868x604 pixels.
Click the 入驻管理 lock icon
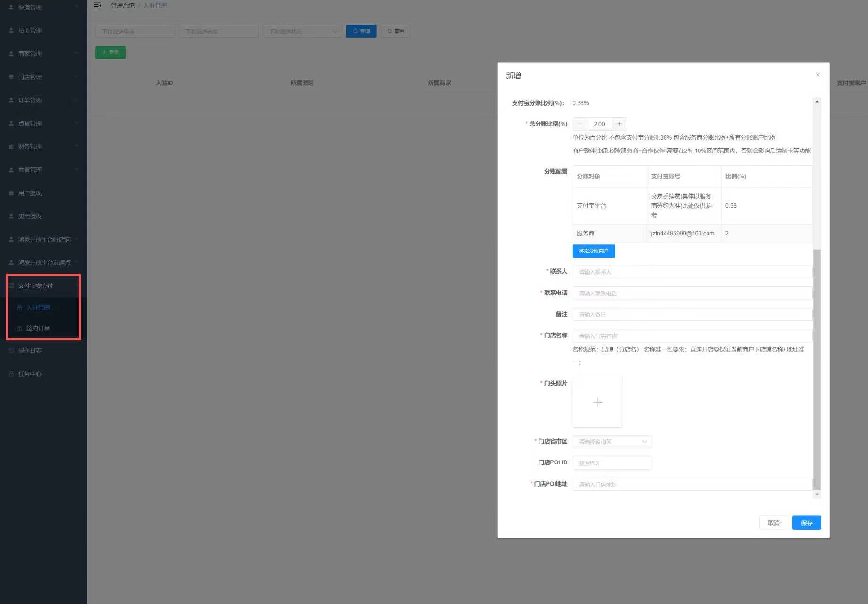(19, 308)
